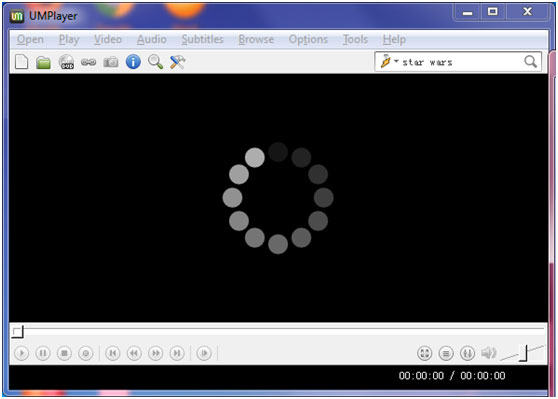The image size is (558, 399).
Task: Open the Tools menu
Action: point(355,40)
